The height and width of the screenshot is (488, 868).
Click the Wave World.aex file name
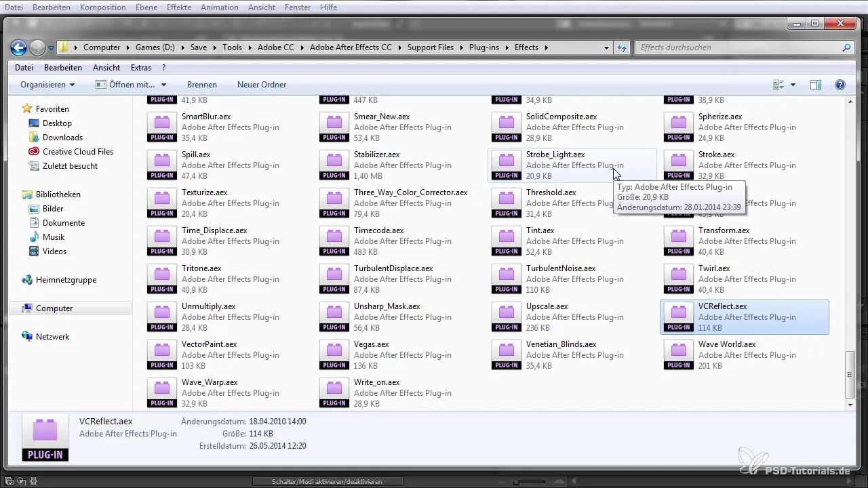click(727, 344)
